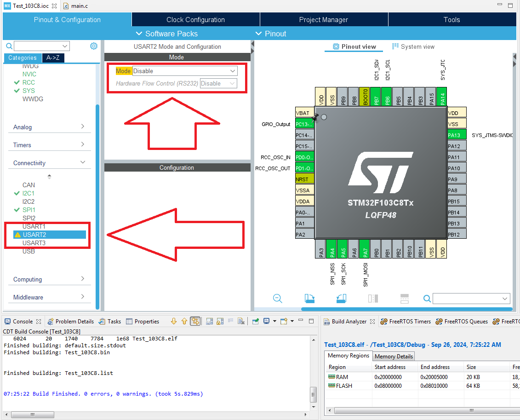520x420 pixels.
Task: Select the PC13 GPIO_Output pin
Action: pos(304,124)
